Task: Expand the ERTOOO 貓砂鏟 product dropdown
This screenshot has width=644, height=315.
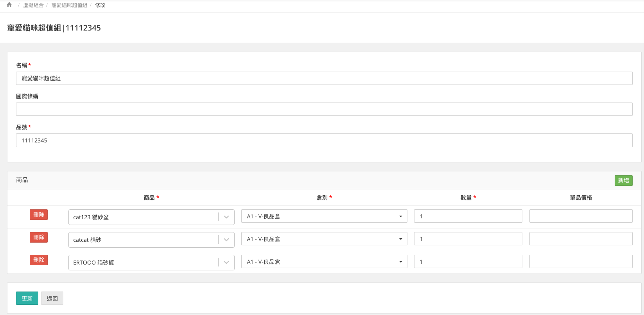Action: [x=226, y=263]
